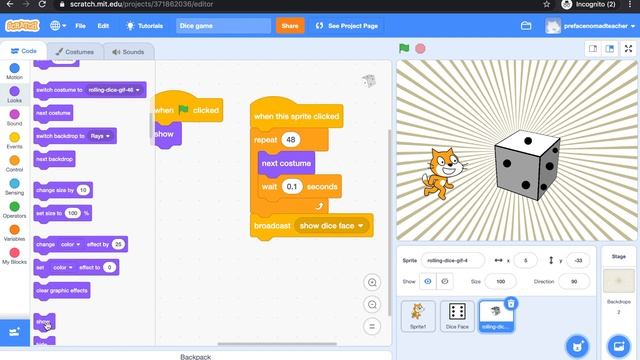Edit the sprite Size field

[500, 282]
